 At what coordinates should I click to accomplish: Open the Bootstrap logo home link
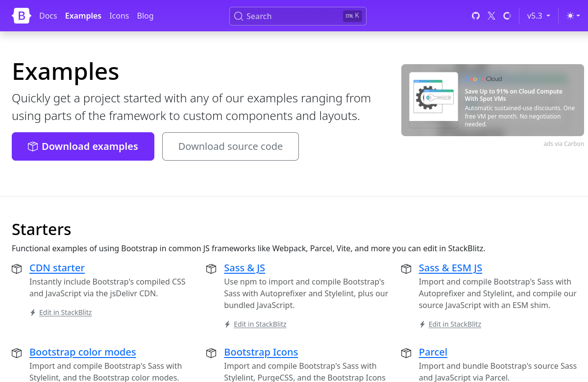[22, 16]
